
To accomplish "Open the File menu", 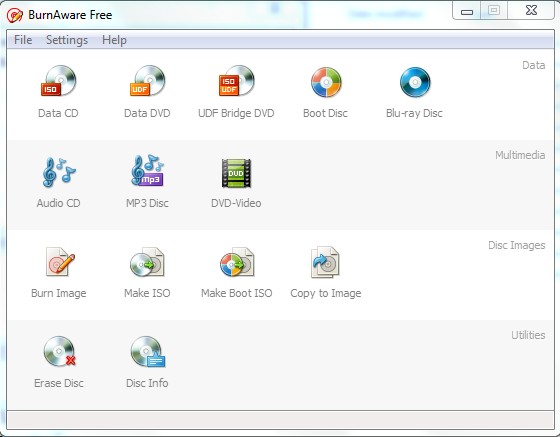I will [x=23, y=40].
